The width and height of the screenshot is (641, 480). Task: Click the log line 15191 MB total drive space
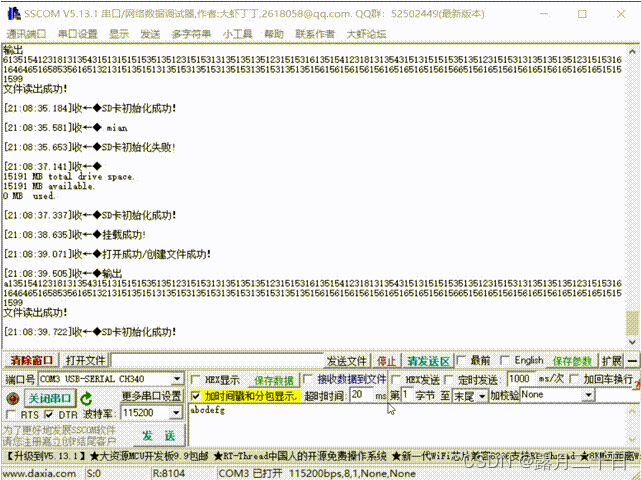click(69, 177)
